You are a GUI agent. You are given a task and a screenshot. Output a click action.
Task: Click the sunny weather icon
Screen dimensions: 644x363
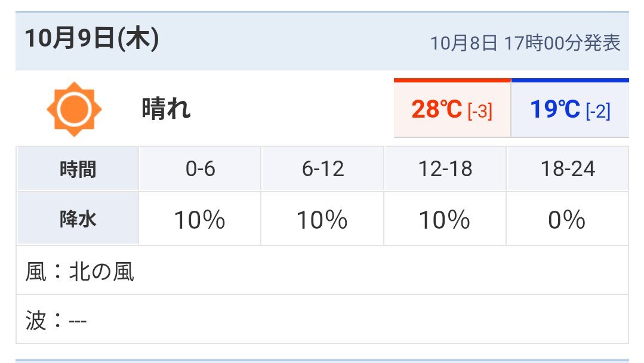click(74, 109)
